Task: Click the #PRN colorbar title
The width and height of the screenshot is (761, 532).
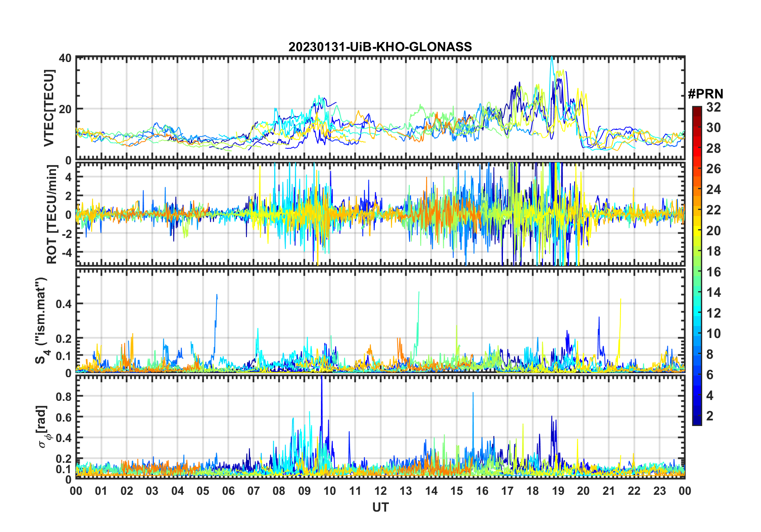Action: click(705, 94)
